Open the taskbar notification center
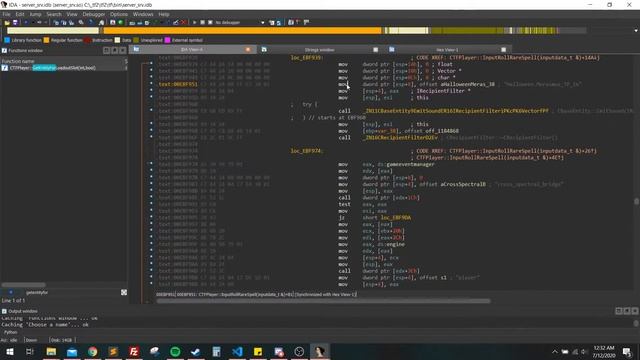The image size is (640, 360). coord(627,351)
